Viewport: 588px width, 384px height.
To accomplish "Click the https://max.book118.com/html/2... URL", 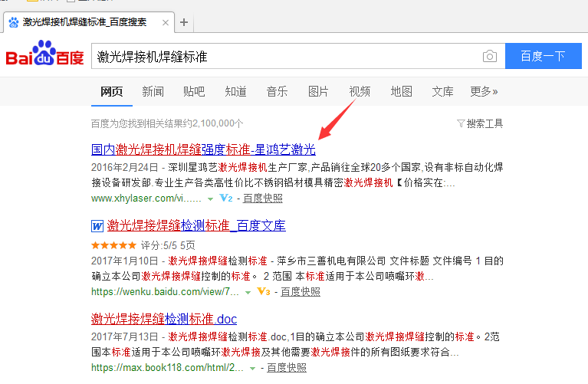I will [167, 367].
